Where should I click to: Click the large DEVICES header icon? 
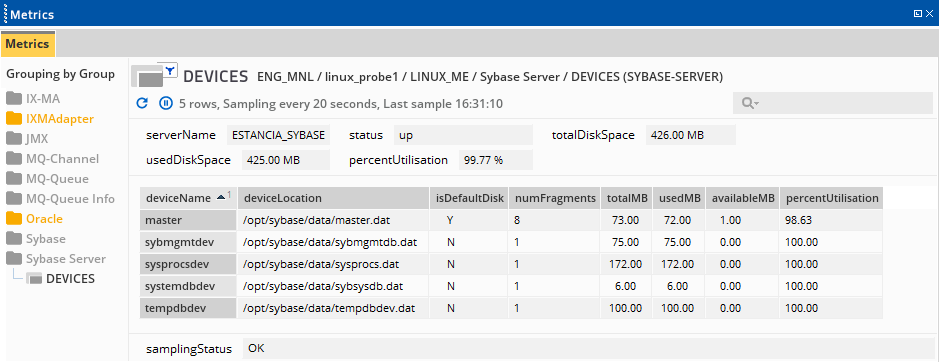148,76
